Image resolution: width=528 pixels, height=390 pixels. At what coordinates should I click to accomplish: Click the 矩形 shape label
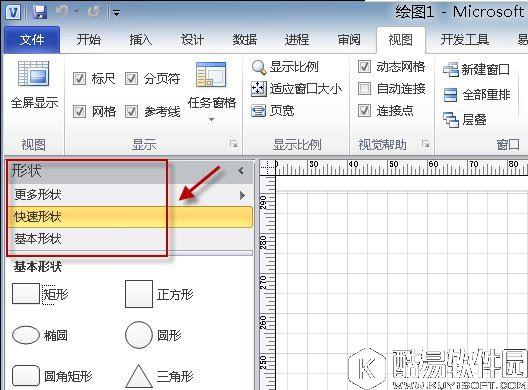[x=56, y=294]
